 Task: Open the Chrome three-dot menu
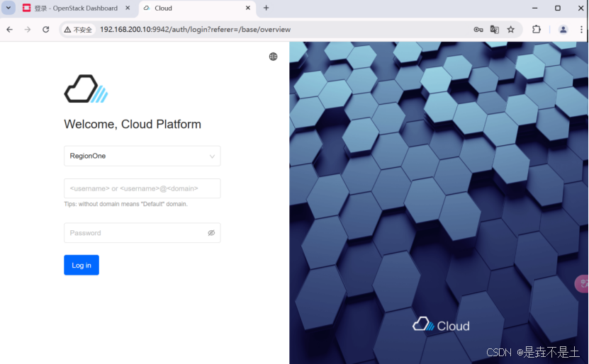click(x=581, y=29)
